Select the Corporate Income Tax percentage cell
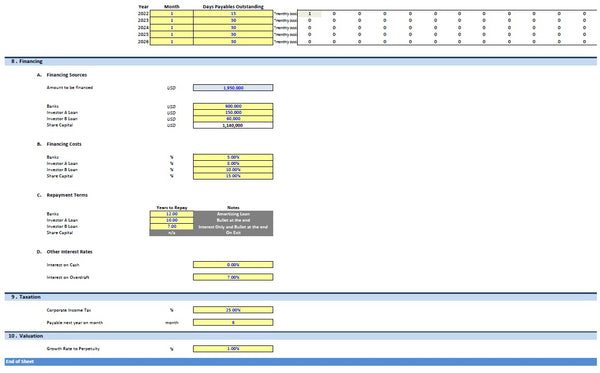The image size is (600, 373). (233, 310)
